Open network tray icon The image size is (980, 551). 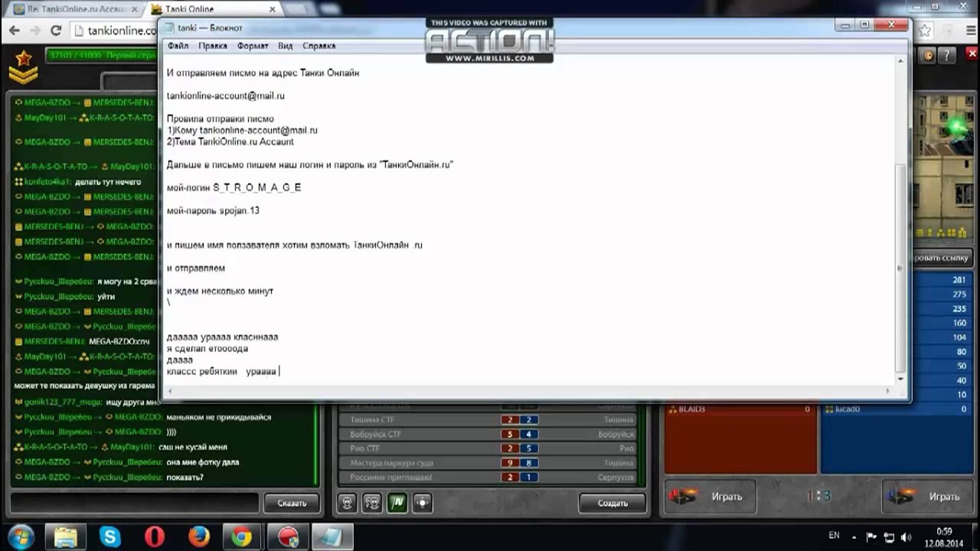[889, 536]
